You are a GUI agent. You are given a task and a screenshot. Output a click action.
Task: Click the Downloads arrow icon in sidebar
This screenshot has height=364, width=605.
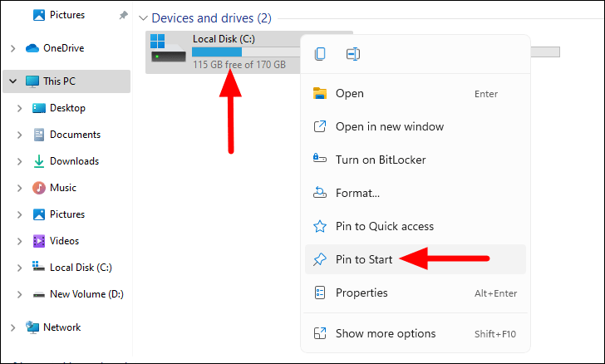click(x=38, y=161)
